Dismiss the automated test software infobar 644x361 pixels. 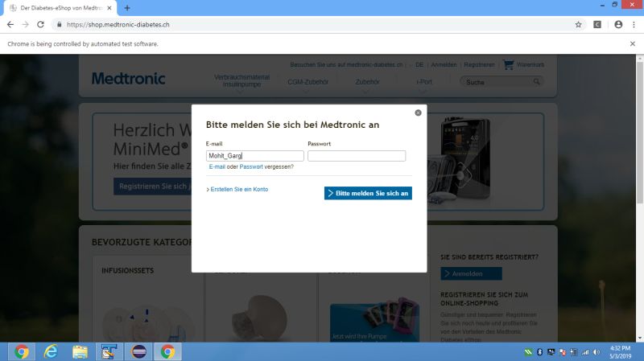pyautogui.click(x=633, y=44)
